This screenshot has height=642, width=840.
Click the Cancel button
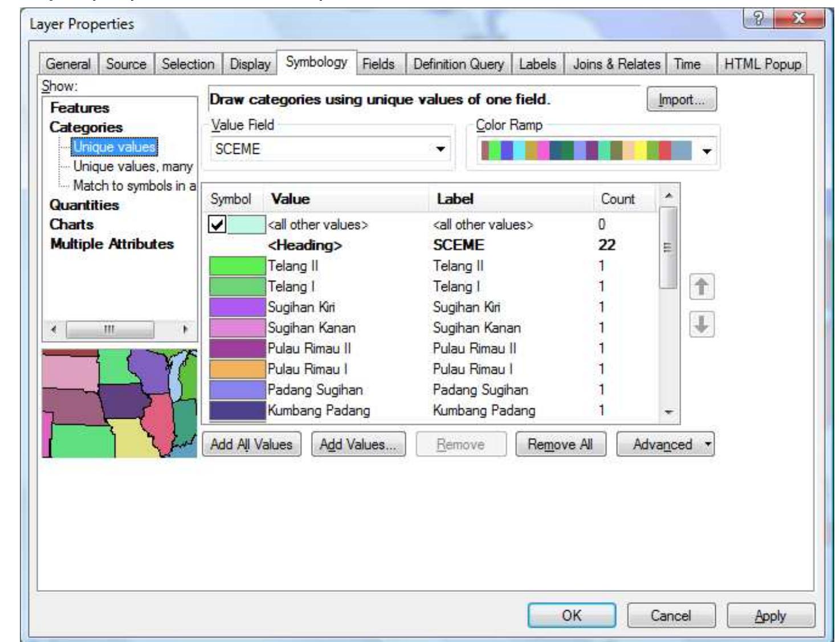[x=671, y=616]
